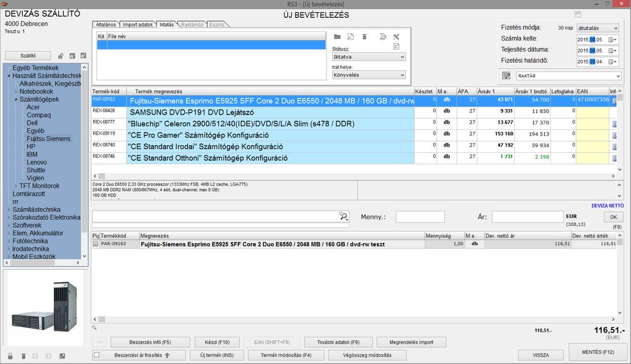The height and width of the screenshot is (364, 631).
Task: Open the folder icon in the Iktatás panel
Action: (337, 36)
